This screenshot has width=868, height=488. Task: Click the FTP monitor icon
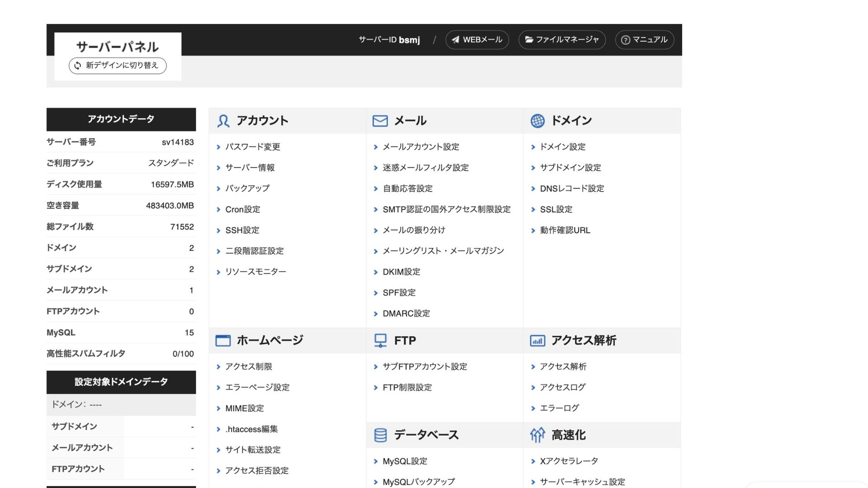[381, 340]
